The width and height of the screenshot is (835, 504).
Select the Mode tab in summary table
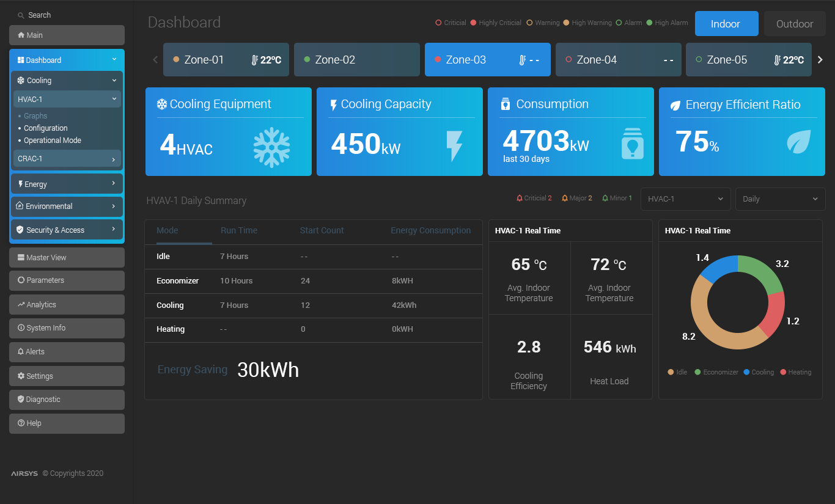point(167,231)
